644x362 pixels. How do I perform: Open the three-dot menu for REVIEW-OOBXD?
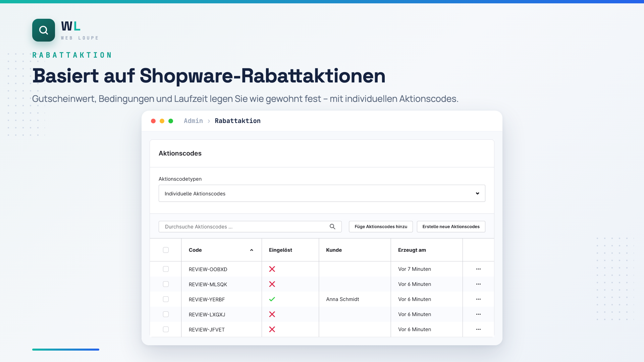(478, 269)
